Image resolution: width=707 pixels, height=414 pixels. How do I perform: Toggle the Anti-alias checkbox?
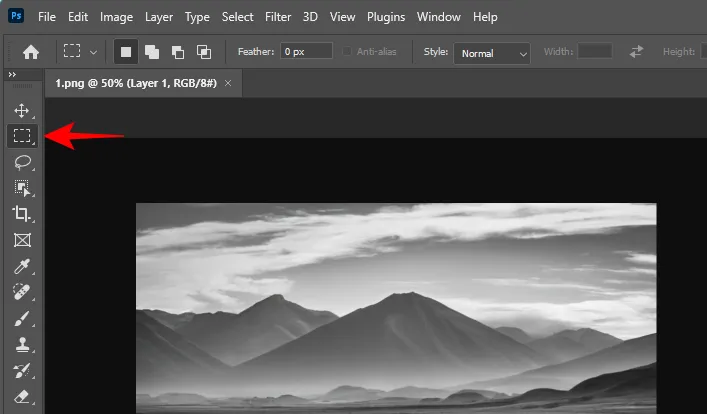pyautogui.click(x=347, y=51)
